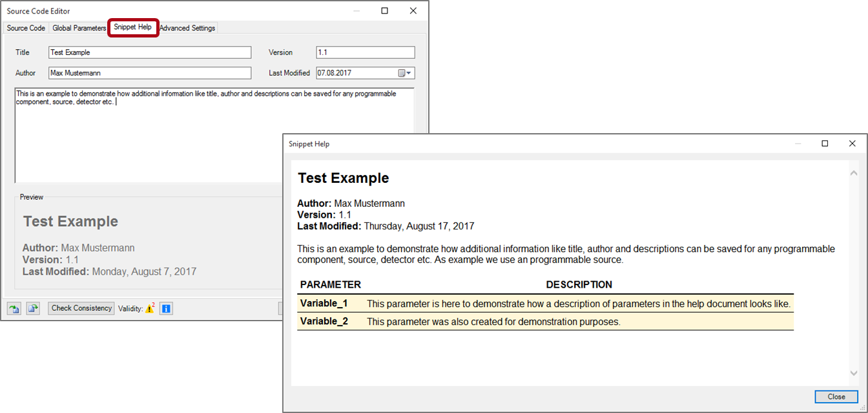Screen dimensions: 868x413
Task: Click the Author line in Snippet Help window
Action: [x=351, y=203]
